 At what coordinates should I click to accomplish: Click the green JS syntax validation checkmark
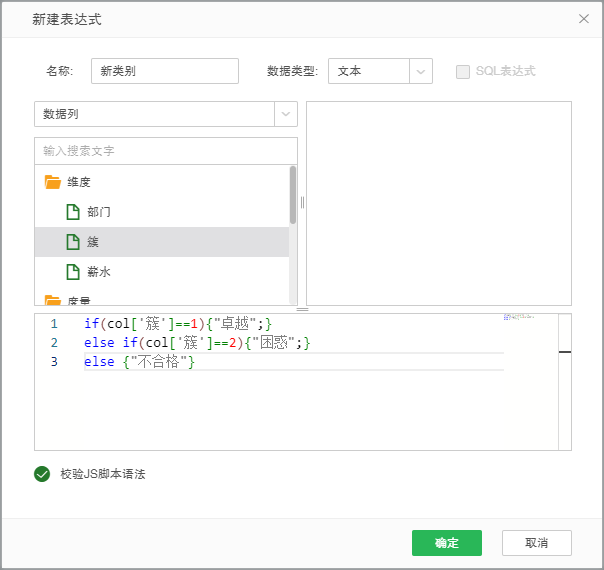tap(42, 474)
